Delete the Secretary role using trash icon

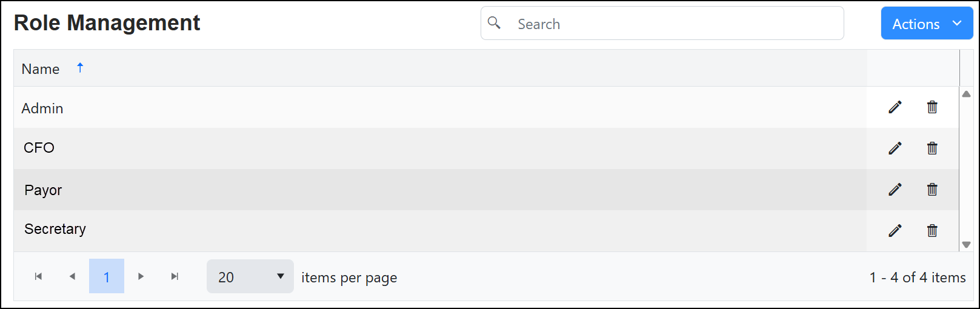tap(932, 230)
